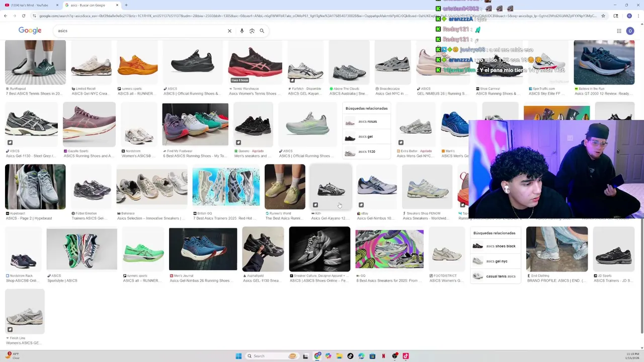Bookmark this page with the star icon
Image resolution: width=644 pixels, height=362 pixels.
tap(603, 16)
